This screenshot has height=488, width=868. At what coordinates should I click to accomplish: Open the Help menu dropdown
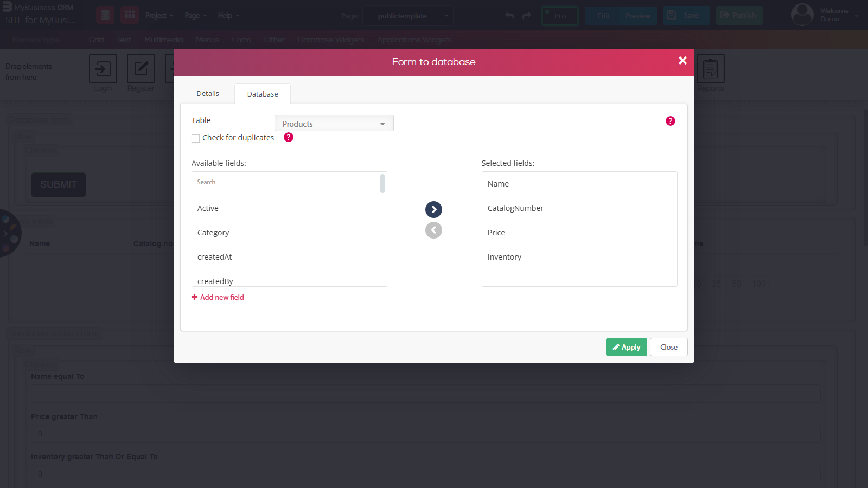pos(228,15)
